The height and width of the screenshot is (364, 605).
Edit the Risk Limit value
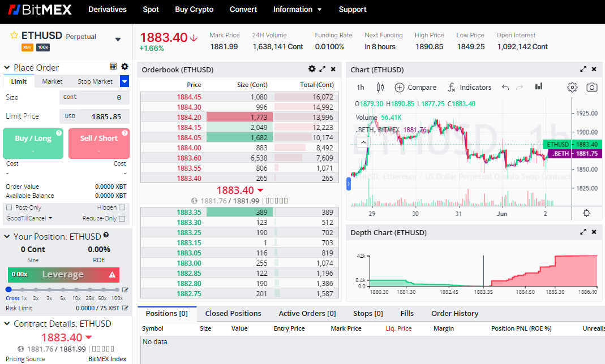point(125,308)
